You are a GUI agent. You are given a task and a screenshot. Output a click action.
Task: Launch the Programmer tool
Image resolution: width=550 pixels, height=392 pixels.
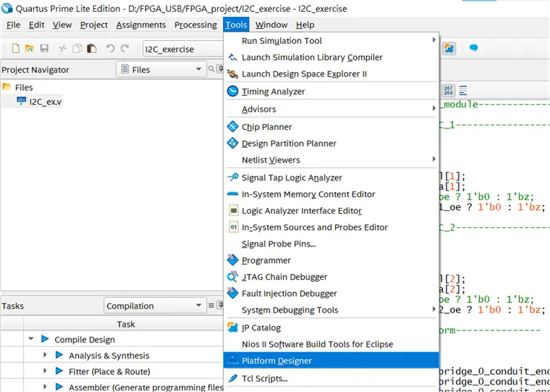267,261
